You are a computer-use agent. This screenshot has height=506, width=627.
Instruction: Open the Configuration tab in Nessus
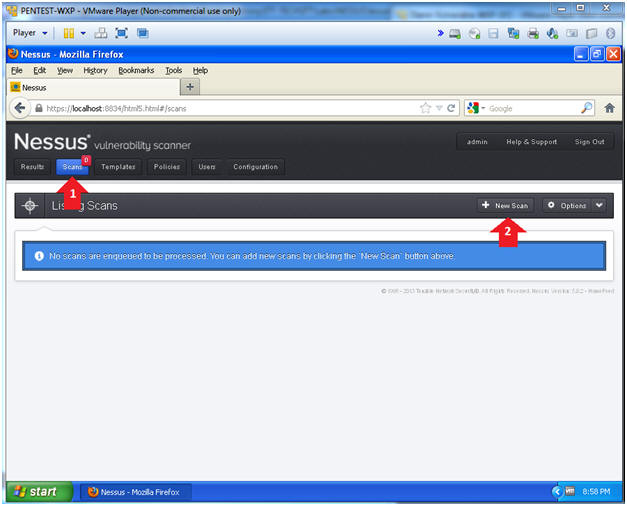(x=256, y=167)
